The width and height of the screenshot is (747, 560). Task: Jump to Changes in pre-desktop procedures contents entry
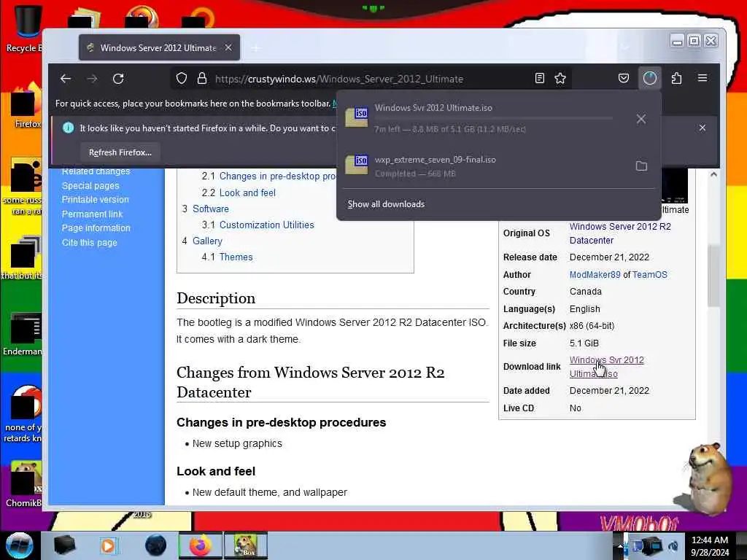[277, 176]
